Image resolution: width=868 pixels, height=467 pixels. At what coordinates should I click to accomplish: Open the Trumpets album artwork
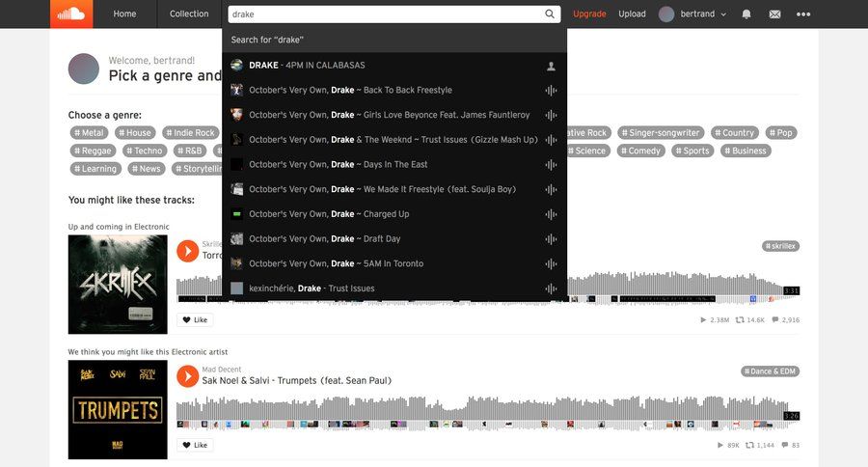click(118, 409)
